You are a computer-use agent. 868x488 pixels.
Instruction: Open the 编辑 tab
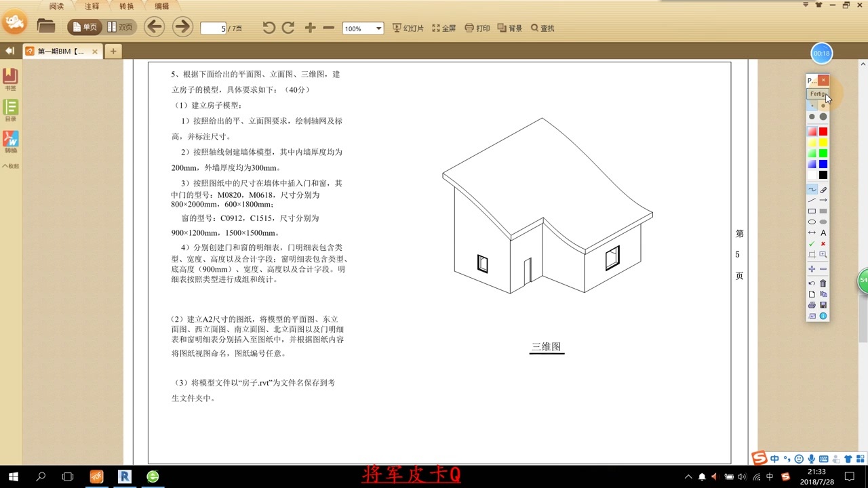pyautogui.click(x=162, y=6)
